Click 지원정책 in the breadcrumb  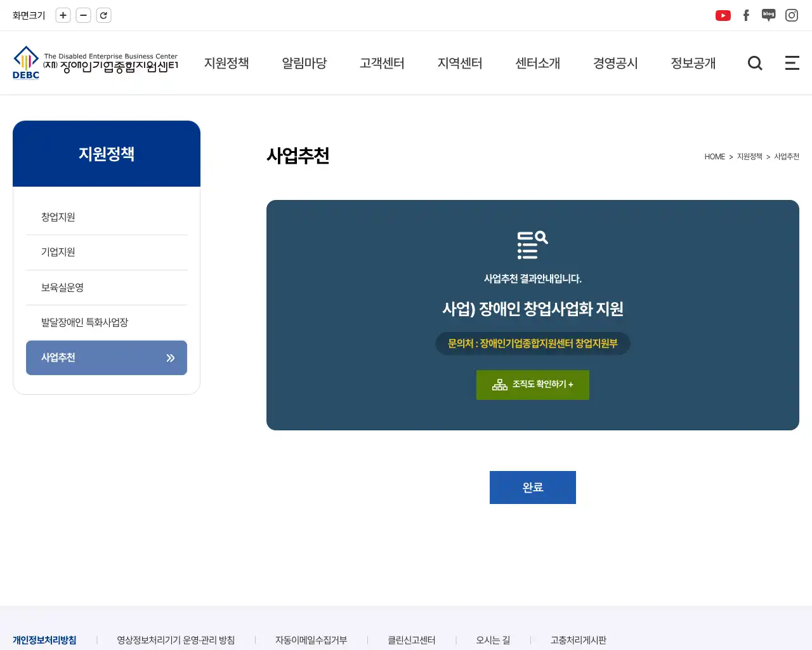pyautogui.click(x=749, y=157)
